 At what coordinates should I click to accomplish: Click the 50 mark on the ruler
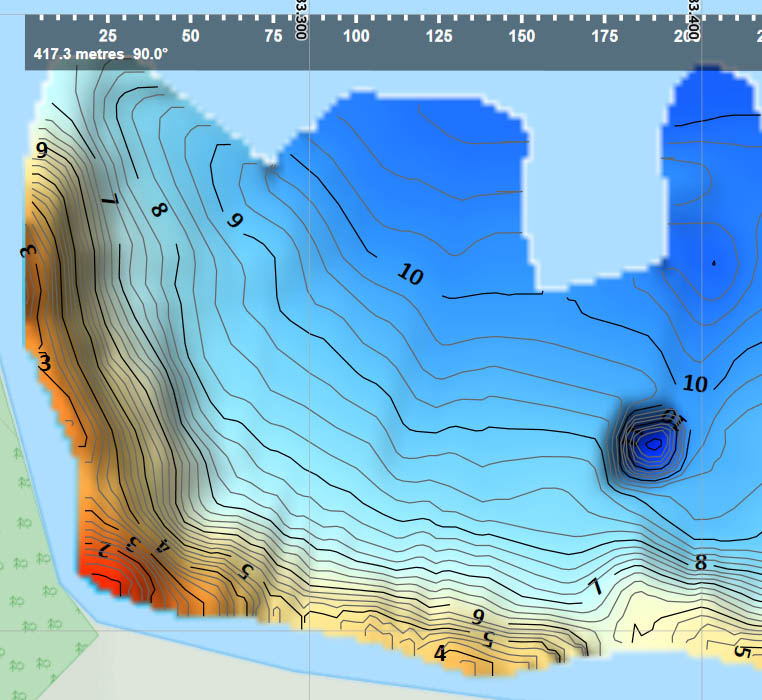[191, 35]
